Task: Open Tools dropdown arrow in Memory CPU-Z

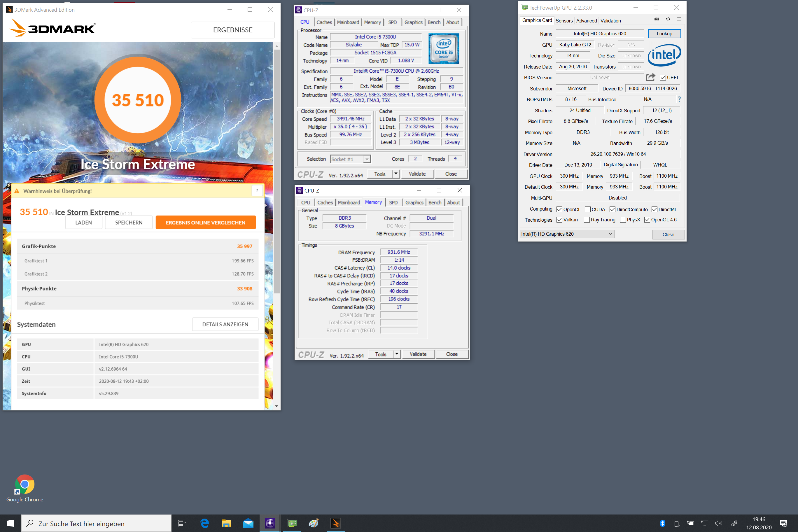Action: pyautogui.click(x=397, y=354)
